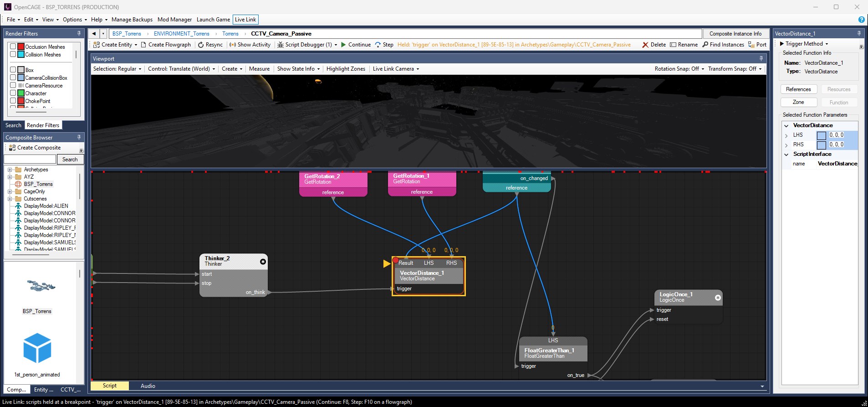The width and height of the screenshot is (868, 407).
Task: Toggle the Character filter checkbox
Action: click(13, 93)
